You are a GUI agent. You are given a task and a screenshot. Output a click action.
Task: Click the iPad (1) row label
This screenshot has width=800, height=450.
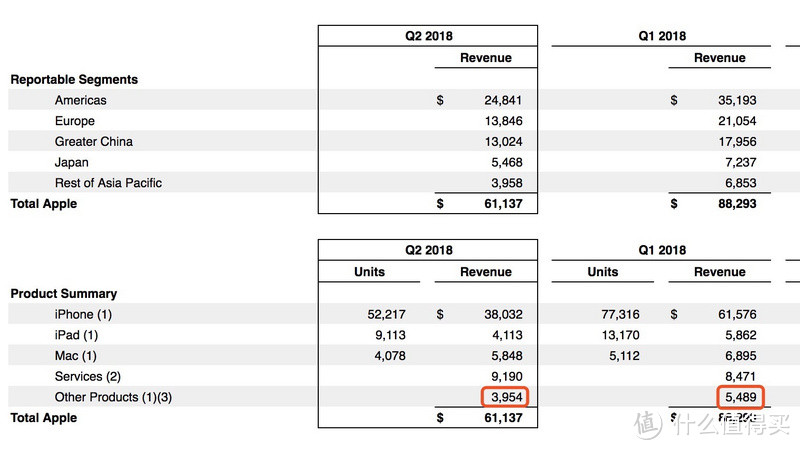77,335
